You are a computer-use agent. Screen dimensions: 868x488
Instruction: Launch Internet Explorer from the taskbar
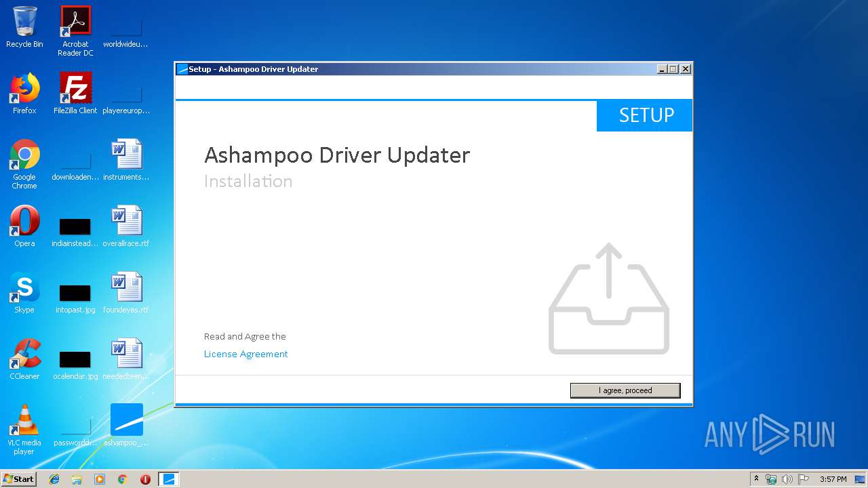[x=54, y=479]
